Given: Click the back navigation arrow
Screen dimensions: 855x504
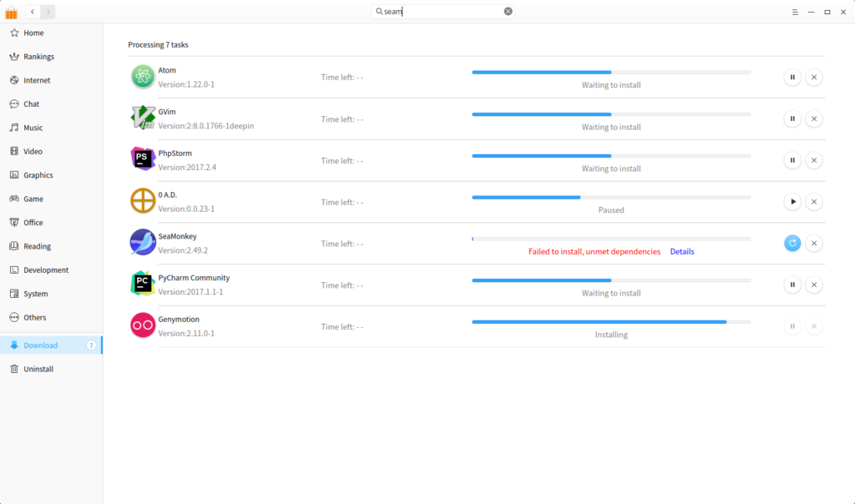Looking at the screenshot, I should click(32, 12).
